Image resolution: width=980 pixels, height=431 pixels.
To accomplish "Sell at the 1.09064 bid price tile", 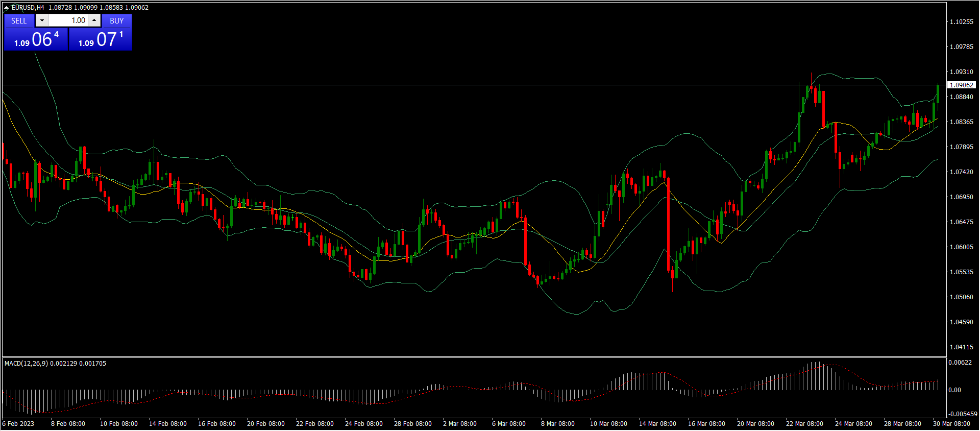I will 36,39.
